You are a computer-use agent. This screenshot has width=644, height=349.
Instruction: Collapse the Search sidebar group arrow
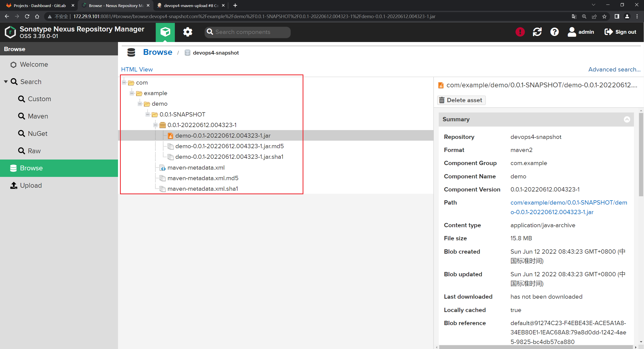click(6, 82)
